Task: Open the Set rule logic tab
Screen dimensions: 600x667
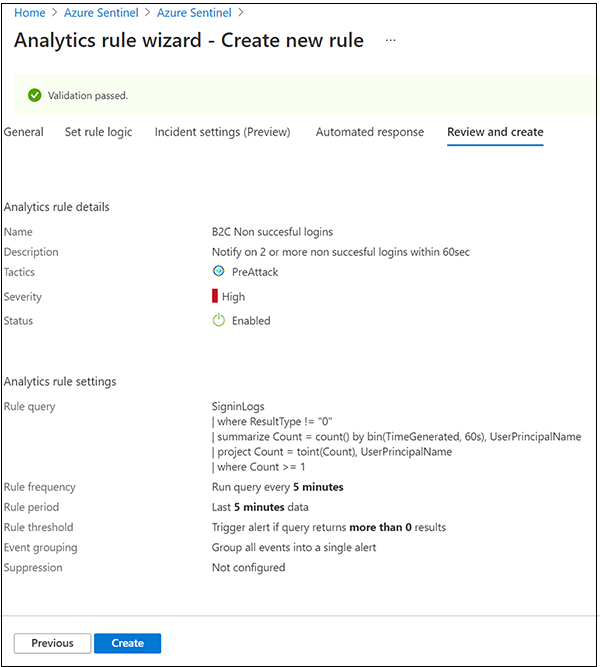Action: click(x=98, y=132)
